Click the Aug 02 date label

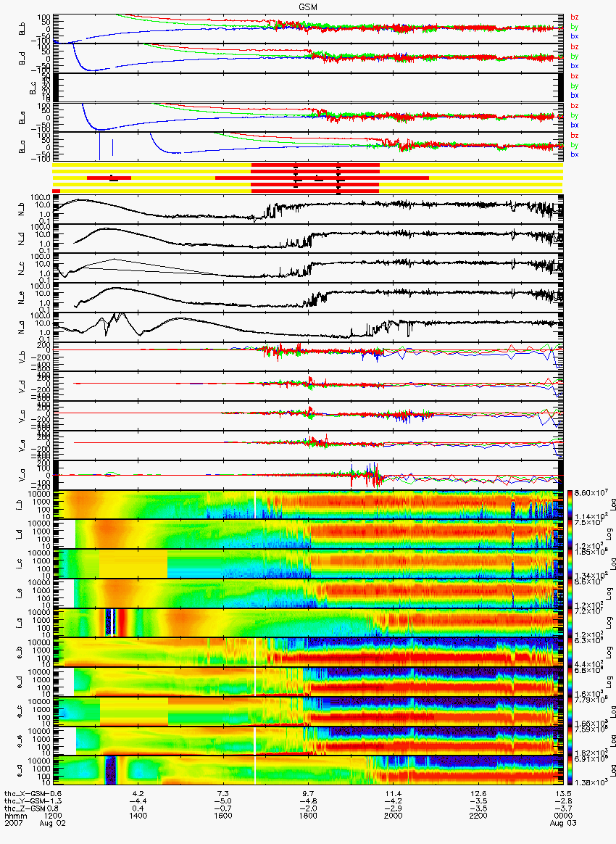point(53,822)
